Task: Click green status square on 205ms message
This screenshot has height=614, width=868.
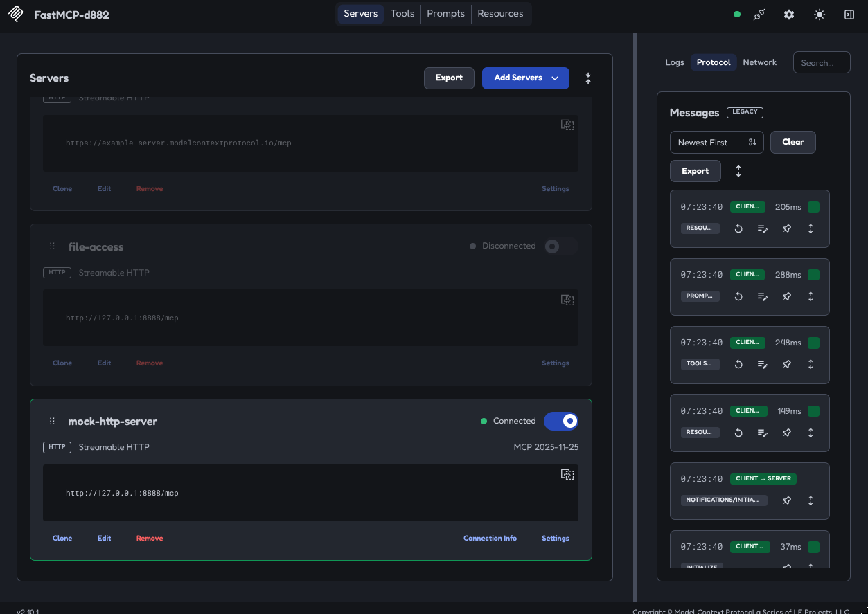Action: (814, 207)
